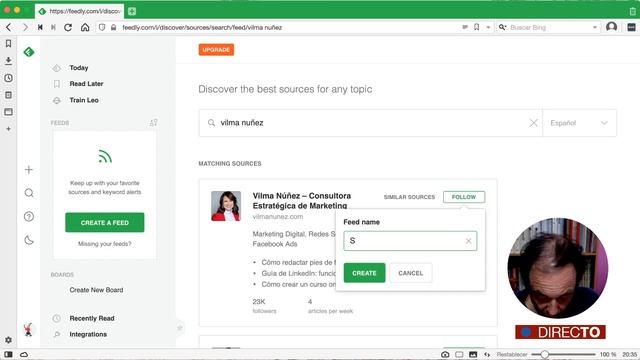This screenshot has height=360, width=640.
Task: Click Vilma Núñez profile thumbnail
Action: (x=226, y=206)
